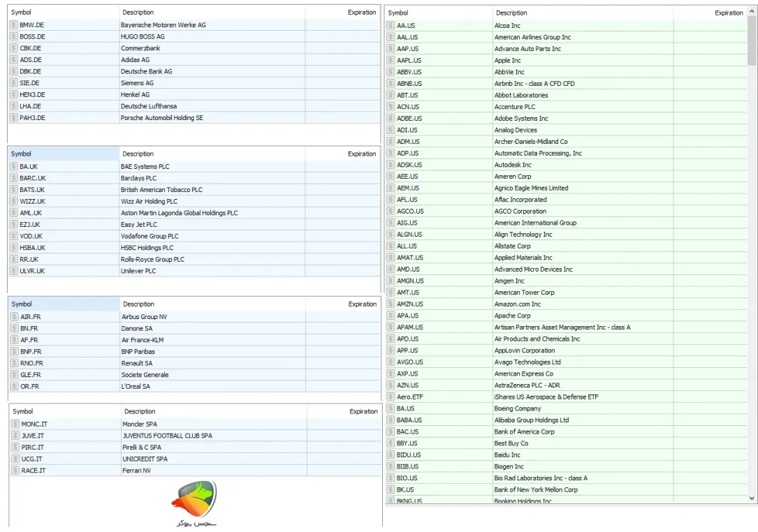Select Pirelli & C SPA description
Image resolution: width=758 pixels, height=532 pixels.
tap(142, 447)
